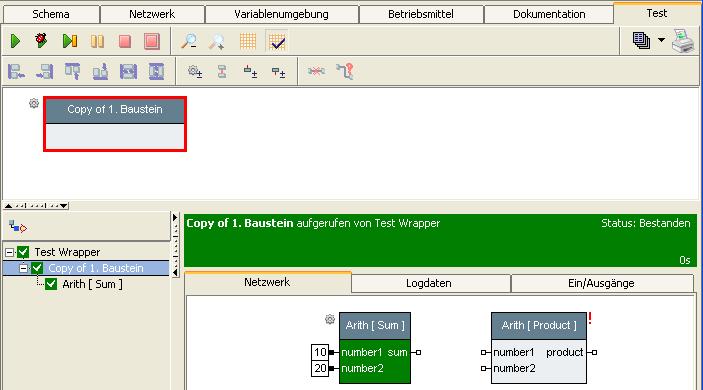This screenshot has height=390, width=703.
Task: Click number2 input connector on Arith Product
Action: click(x=484, y=368)
